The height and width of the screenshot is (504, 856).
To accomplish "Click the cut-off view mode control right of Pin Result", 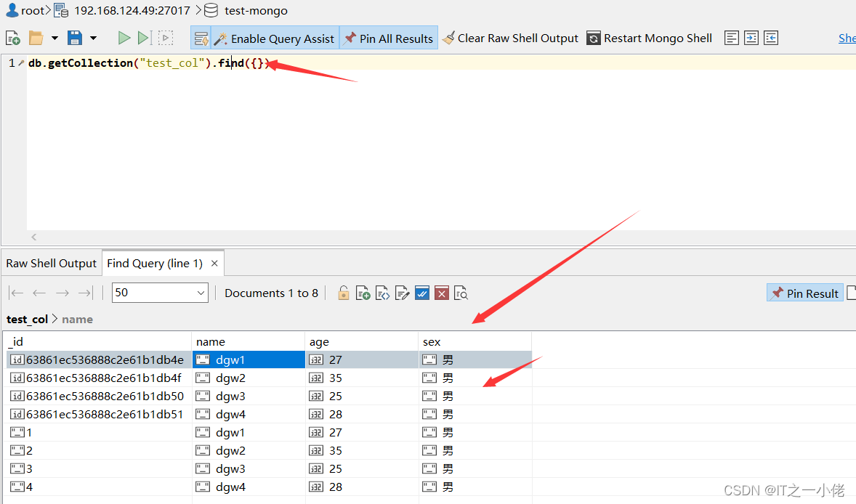I will pos(851,293).
